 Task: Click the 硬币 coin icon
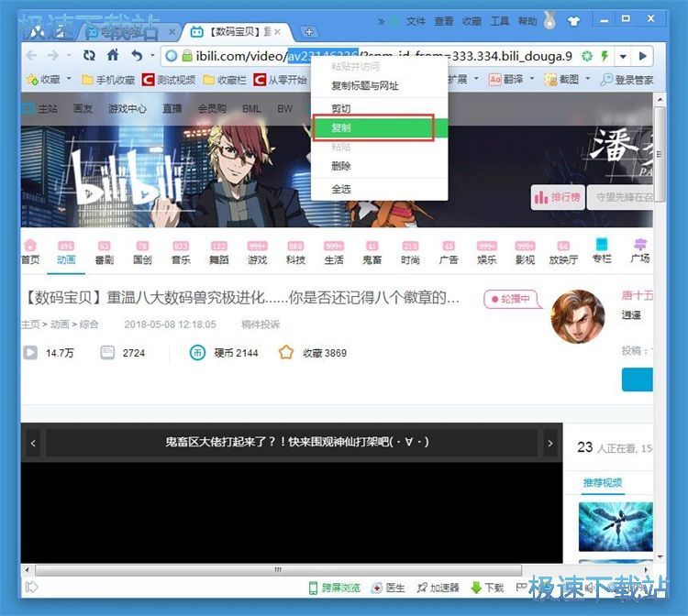click(197, 353)
